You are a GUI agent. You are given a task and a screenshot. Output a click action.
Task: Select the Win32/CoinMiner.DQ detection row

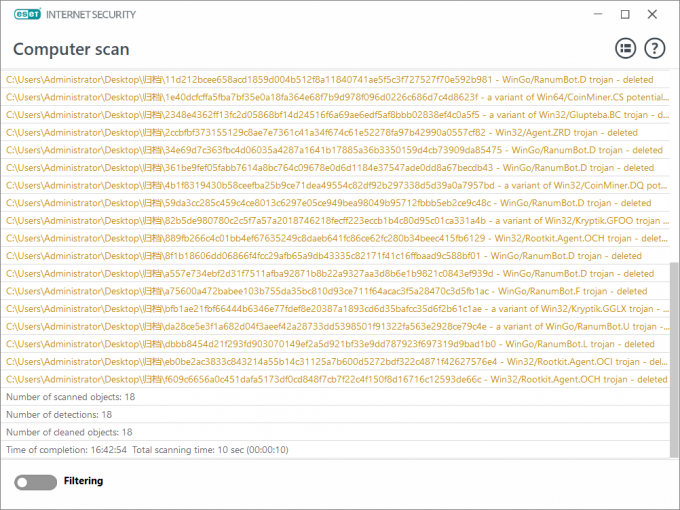coord(336,185)
